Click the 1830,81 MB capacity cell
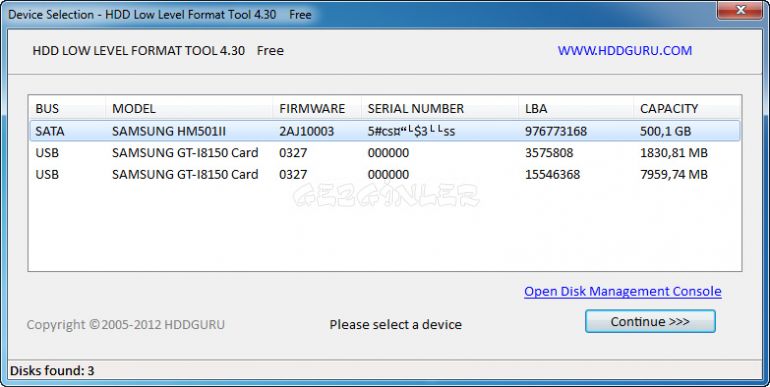This screenshot has width=770, height=387. tap(674, 153)
